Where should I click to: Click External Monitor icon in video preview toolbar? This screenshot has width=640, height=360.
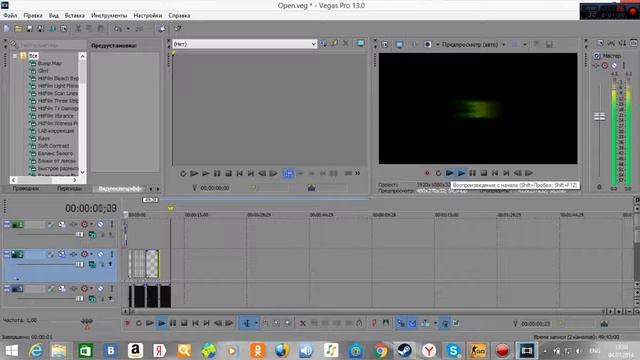point(399,44)
